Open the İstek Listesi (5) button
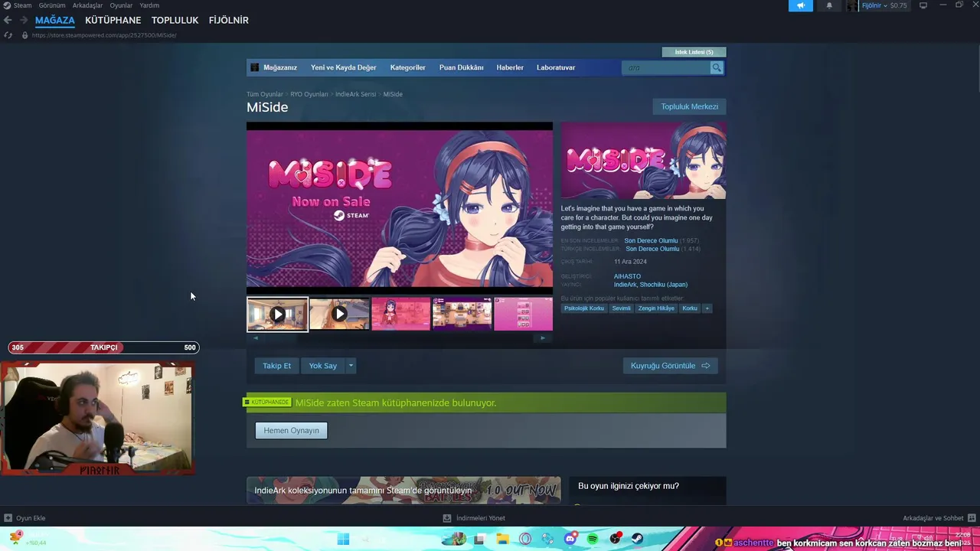This screenshot has width=980, height=551. point(694,52)
